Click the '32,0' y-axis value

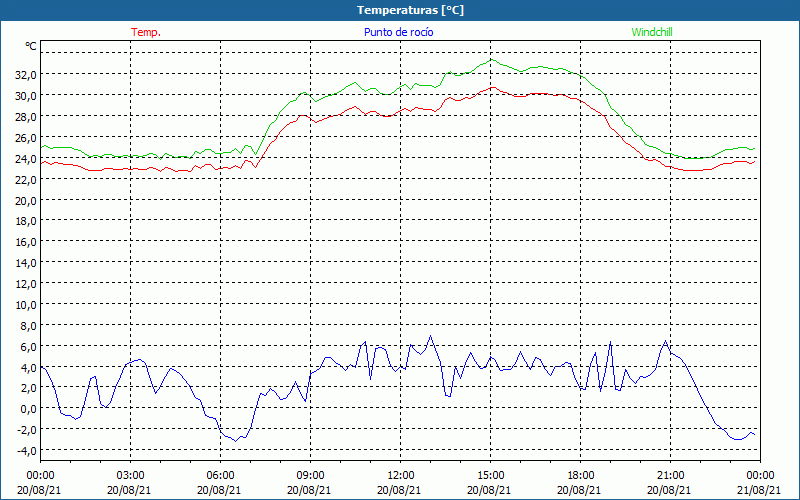click(x=27, y=75)
